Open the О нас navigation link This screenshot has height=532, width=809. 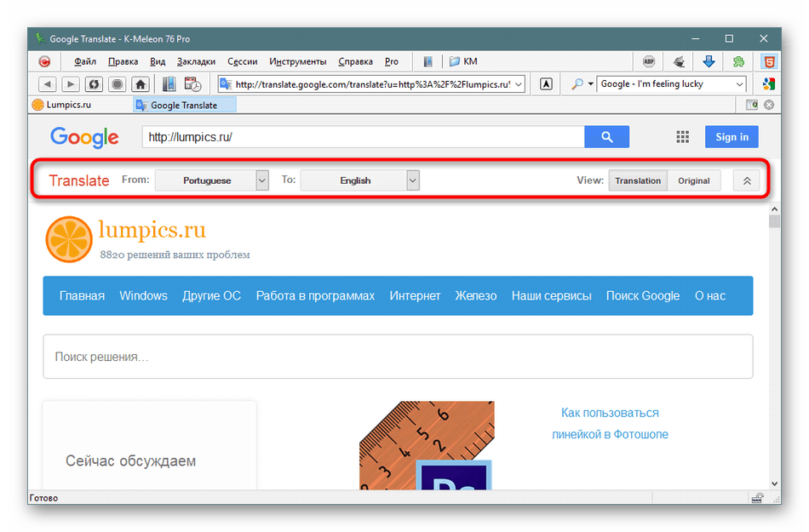710,296
